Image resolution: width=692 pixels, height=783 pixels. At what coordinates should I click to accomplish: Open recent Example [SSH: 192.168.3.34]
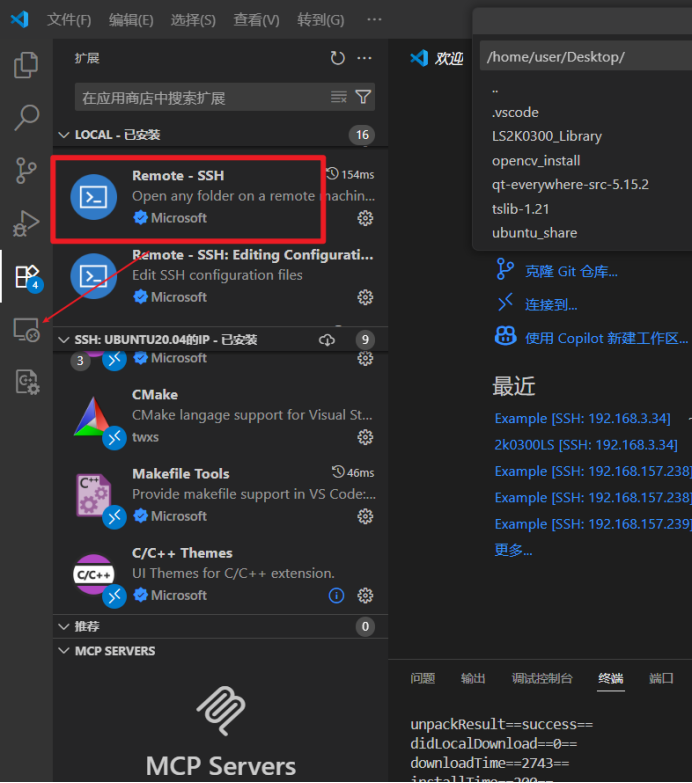583,418
